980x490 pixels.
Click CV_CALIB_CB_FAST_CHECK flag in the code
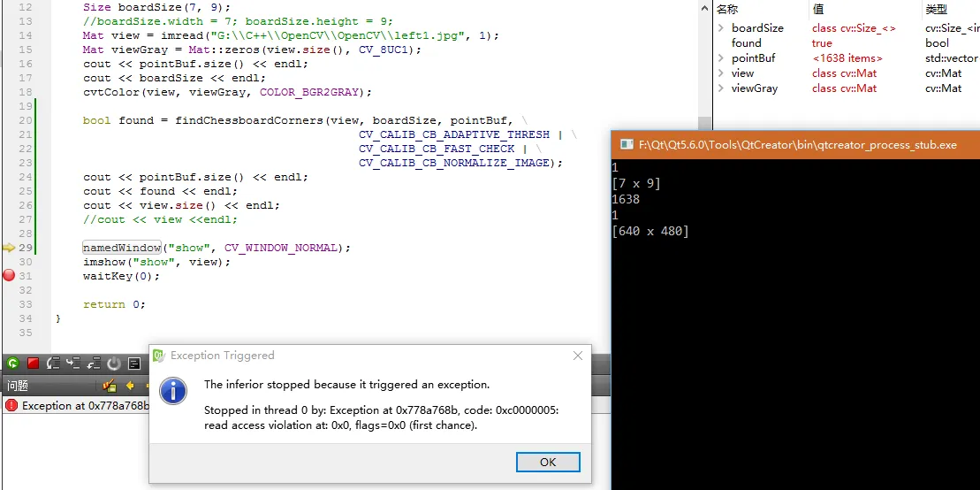[437, 149]
